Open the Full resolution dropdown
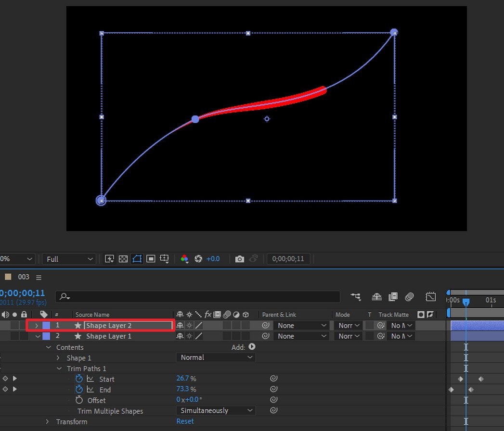 coord(69,259)
